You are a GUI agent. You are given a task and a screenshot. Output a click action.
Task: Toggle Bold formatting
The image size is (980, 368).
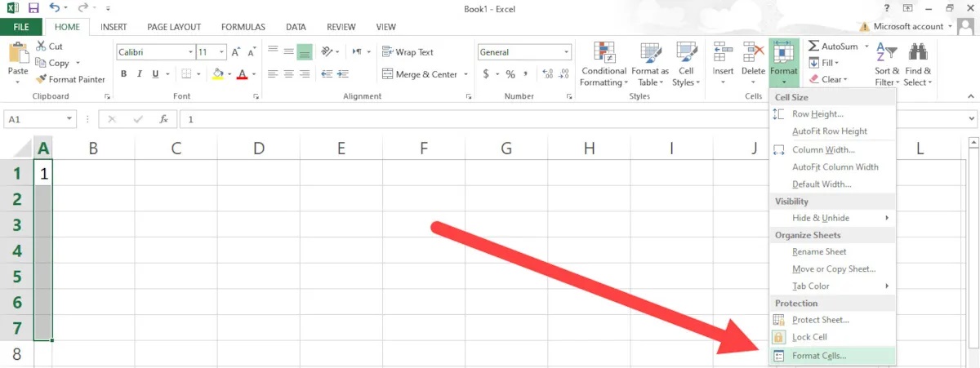tap(124, 74)
